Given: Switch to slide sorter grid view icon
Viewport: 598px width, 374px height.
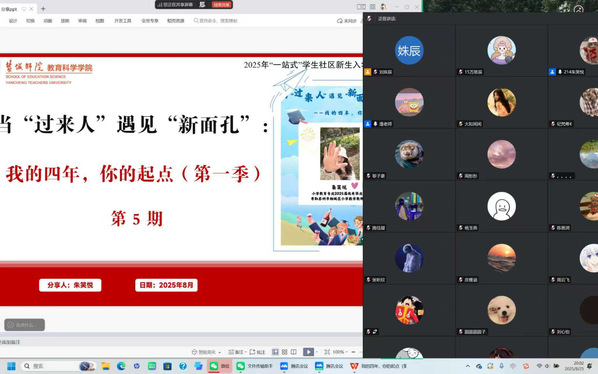Looking at the screenshot, I should point(285,352).
